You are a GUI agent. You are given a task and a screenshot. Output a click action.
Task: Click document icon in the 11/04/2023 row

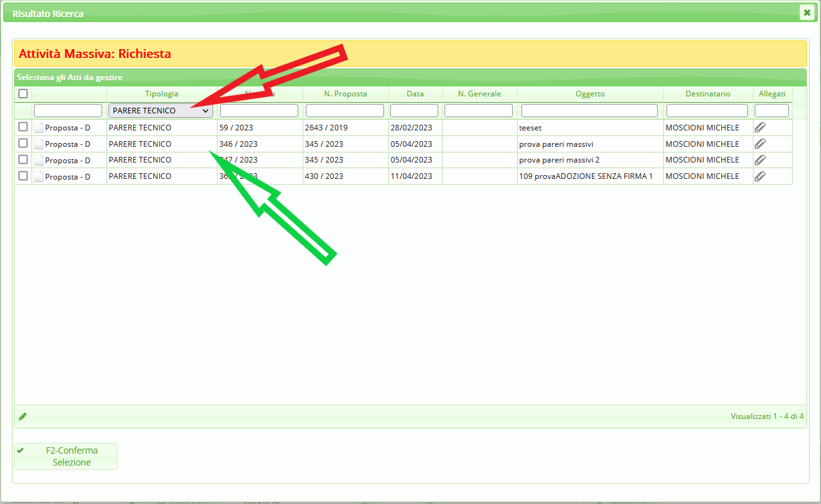pyautogui.click(x=39, y=177)
